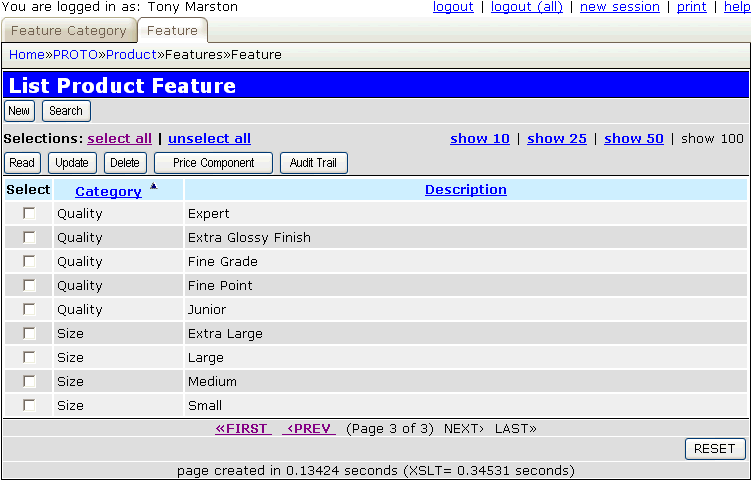752x481 pixels.
Task: Switch to the Feature Category tab
Action: point(68,31)
